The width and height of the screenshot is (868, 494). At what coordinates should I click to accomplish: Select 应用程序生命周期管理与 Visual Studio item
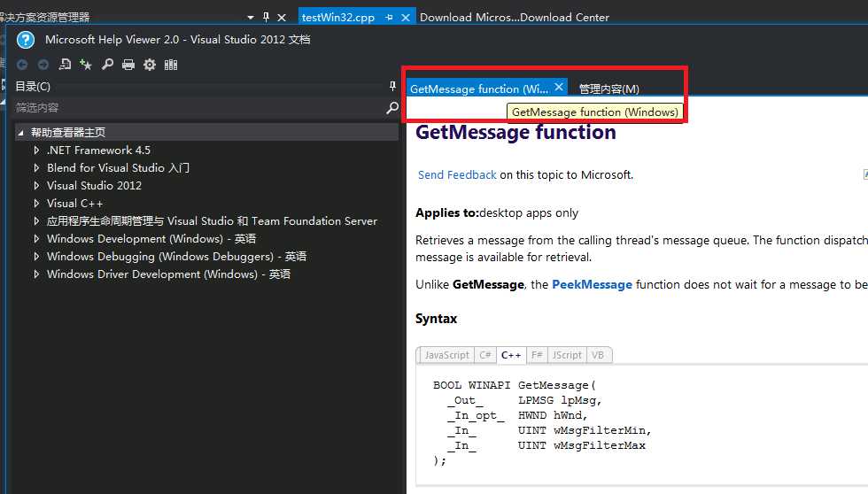click(212, 220)
